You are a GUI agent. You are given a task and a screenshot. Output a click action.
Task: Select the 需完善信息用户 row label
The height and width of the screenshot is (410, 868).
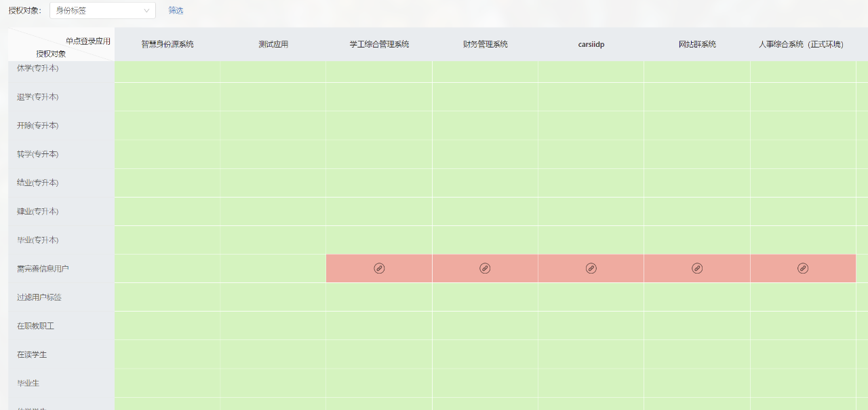43,269
